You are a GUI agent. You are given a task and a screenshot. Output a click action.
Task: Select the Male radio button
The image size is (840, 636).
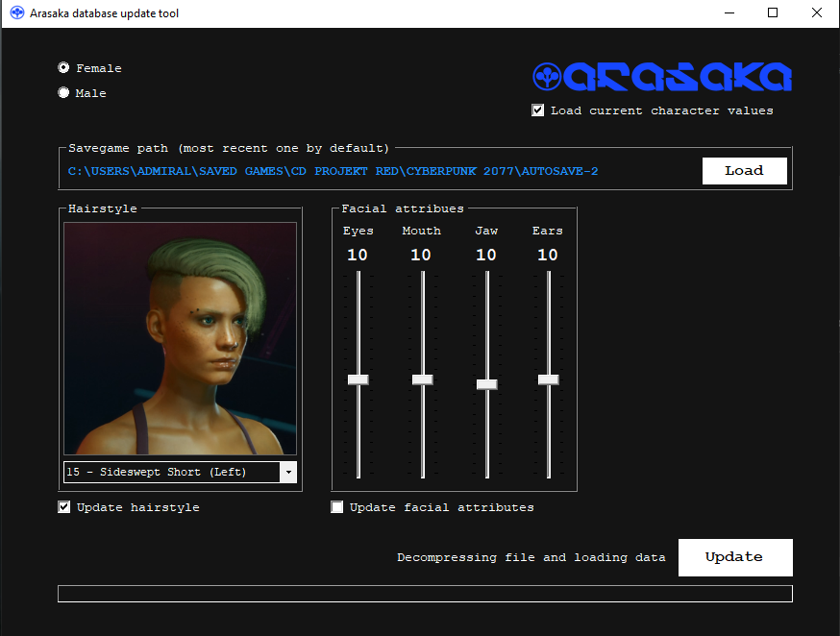point(63,92)
